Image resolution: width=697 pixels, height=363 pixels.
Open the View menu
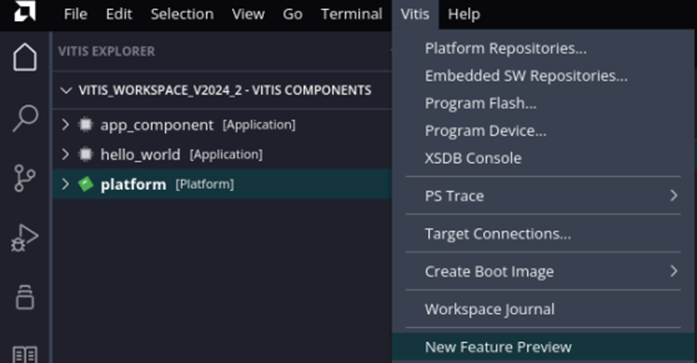[248, 14]
